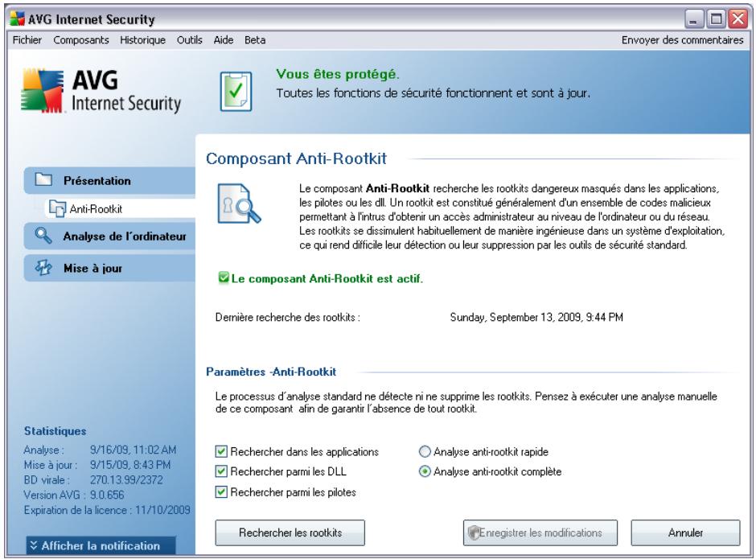Open the Beta menu

(255, 40)
